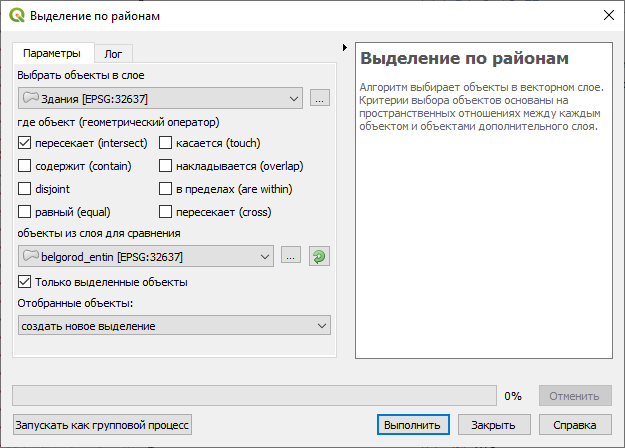The image size is (625, 448).
Task: Enable касается (touch) checkbox
Action: point(165,143)
